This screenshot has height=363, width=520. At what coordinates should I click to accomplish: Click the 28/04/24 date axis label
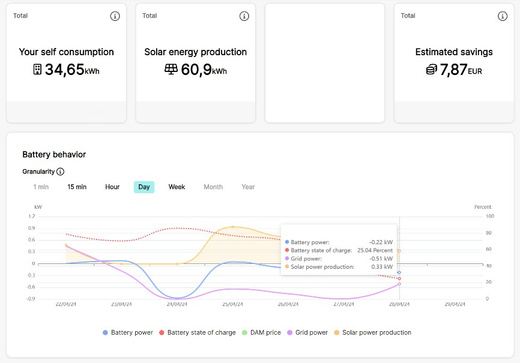(399, 304)
